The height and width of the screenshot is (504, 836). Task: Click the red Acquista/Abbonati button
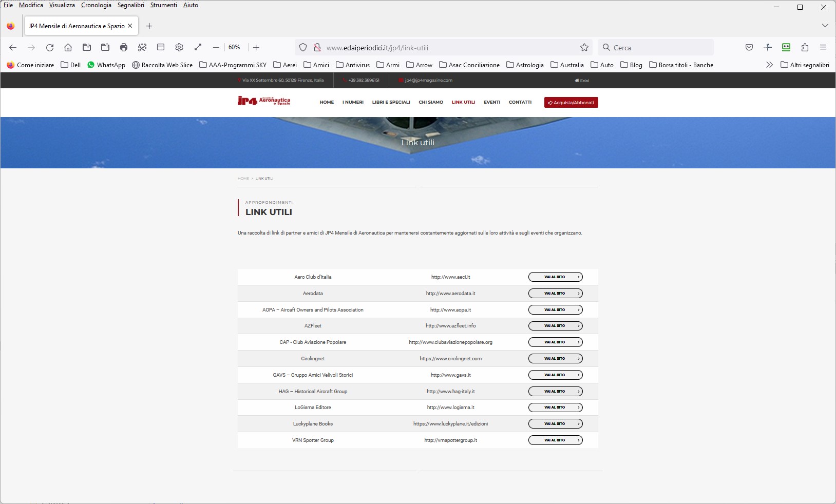(571, 103)
